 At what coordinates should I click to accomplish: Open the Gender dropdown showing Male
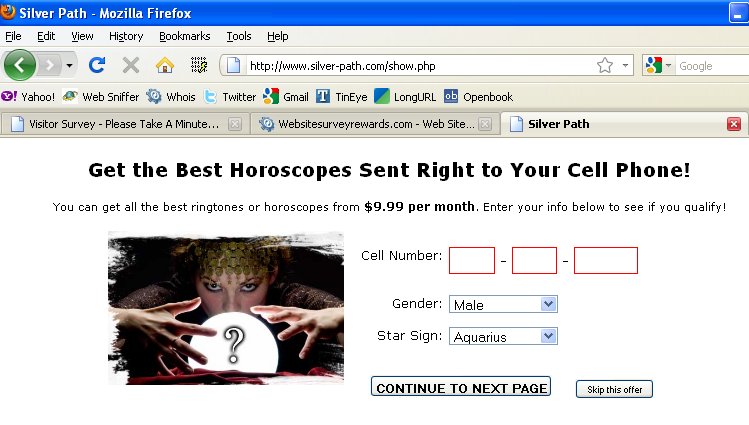pyautogui.click(x=503, y=305)
